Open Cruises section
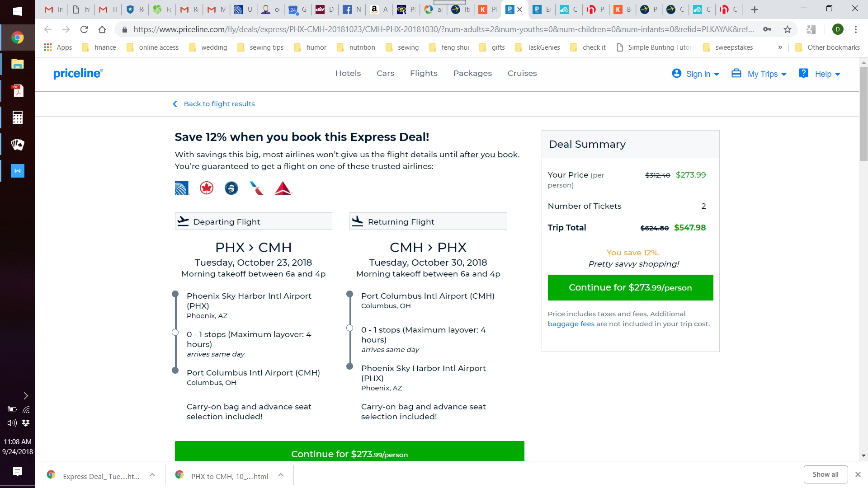This screenshot has height=488, width=868. pos(522,73)
